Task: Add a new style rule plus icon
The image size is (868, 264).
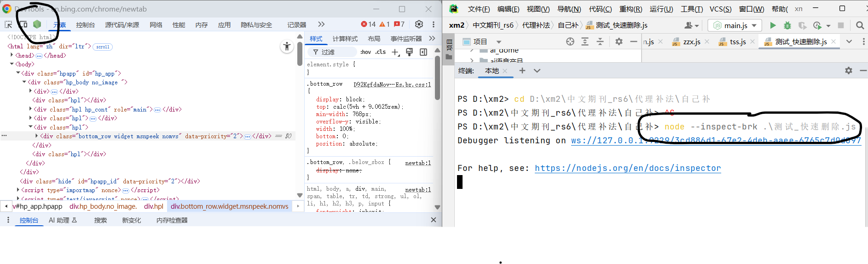Action: (x=395, y=52)
